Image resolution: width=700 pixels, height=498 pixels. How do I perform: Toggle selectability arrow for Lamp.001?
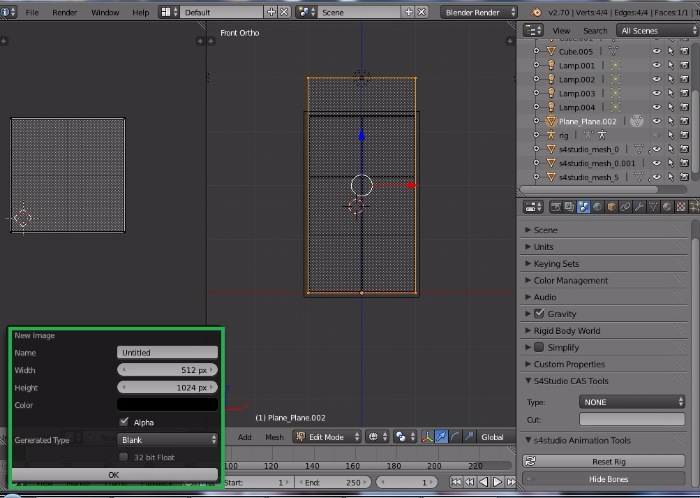671,65
